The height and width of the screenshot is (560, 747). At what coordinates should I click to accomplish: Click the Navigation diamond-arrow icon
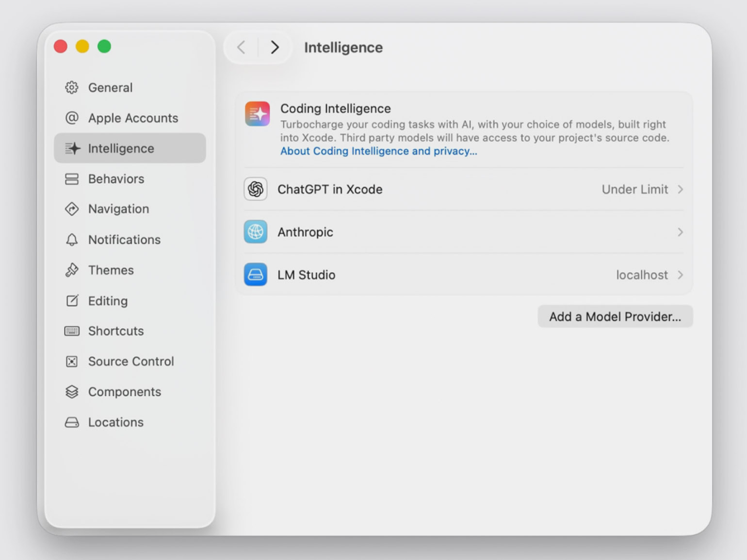tap(72, 209)
